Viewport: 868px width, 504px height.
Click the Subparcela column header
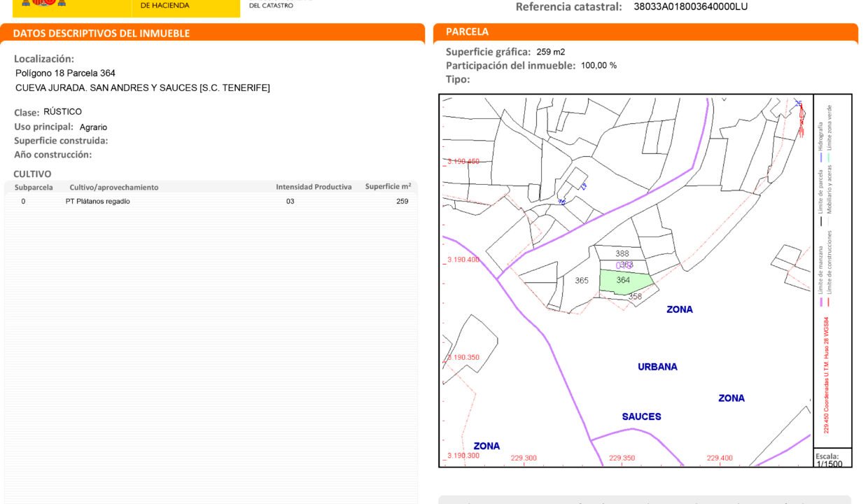click(34, 188)
